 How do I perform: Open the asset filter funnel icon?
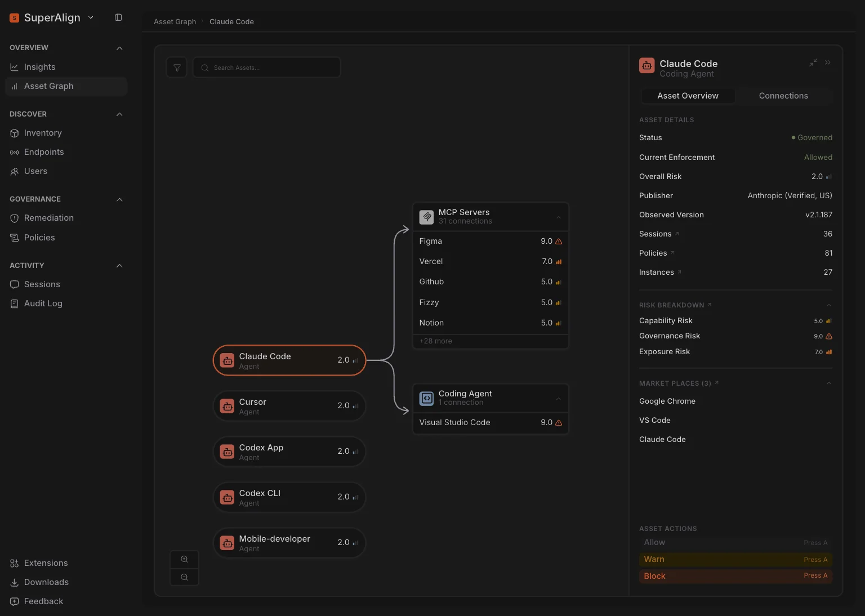click(177, 68)
